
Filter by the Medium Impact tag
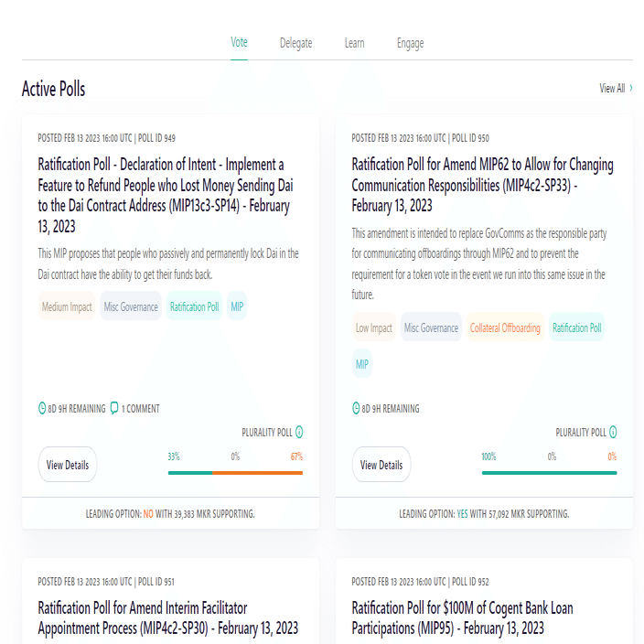[67, 307]
